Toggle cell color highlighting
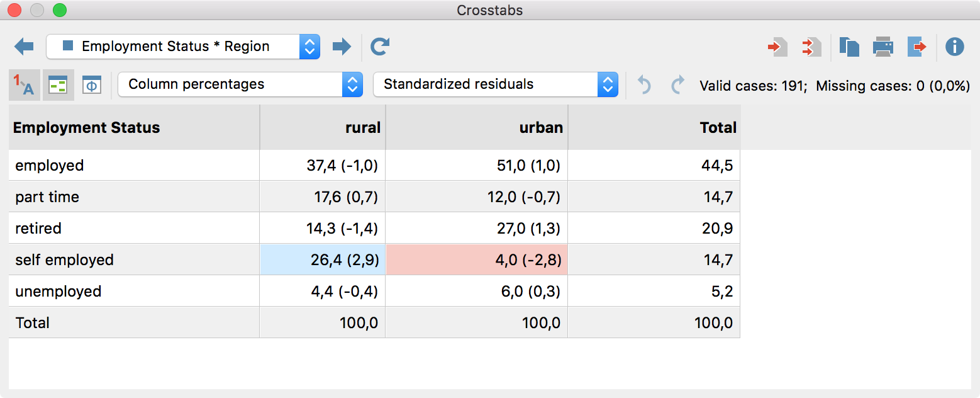 [58, 85]
